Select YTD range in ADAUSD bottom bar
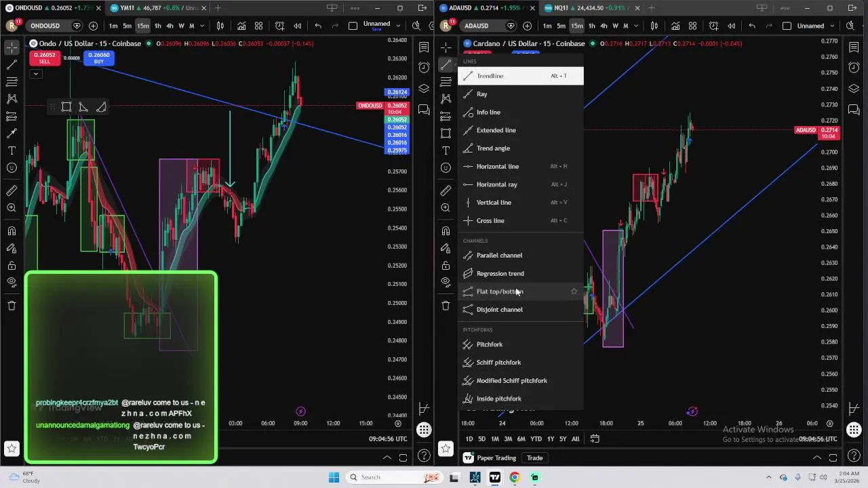This screenshot has width=868, height=488. tap(536, 439)
